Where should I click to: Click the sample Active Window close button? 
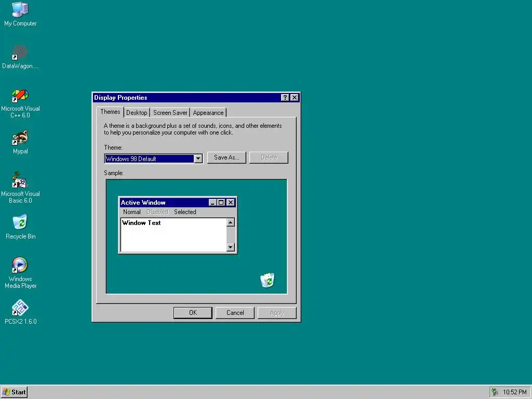(x=231, y=203)
